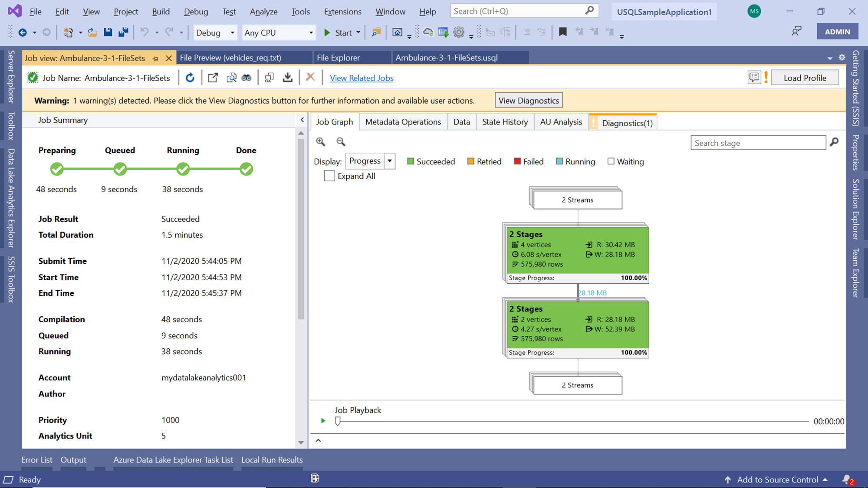The image size is (868, 488).
Task: Switch to the AU Analysis tab
Action: tap(561, 122)
